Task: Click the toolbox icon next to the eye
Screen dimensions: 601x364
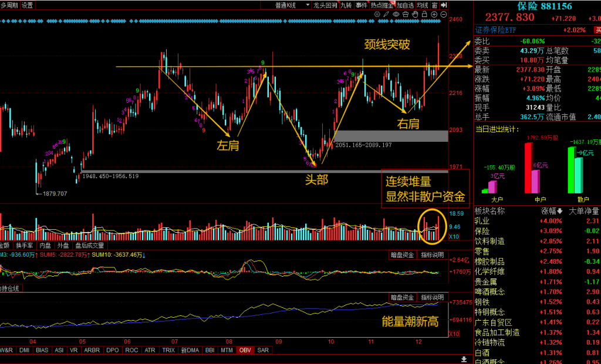Action: (x=404, y=13)
